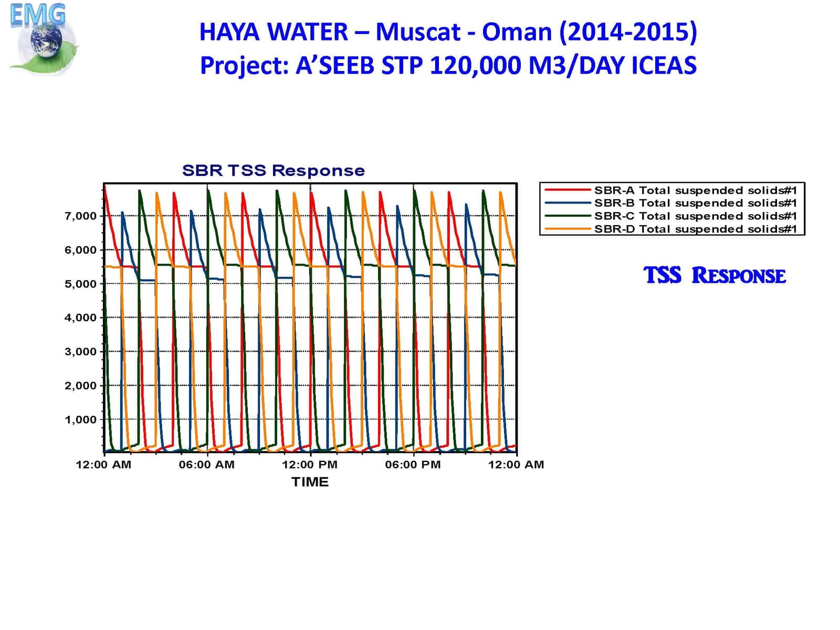This screenshot has width=840, height=630.
Task: Select the SBR-C Total suspended solids label
Action: [x=695, y=216]
